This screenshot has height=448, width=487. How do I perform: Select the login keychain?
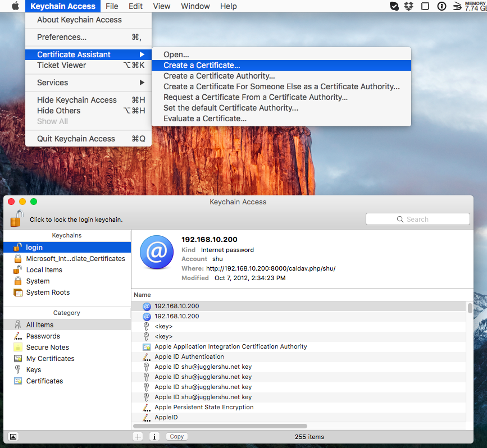[x=67, y=247]
